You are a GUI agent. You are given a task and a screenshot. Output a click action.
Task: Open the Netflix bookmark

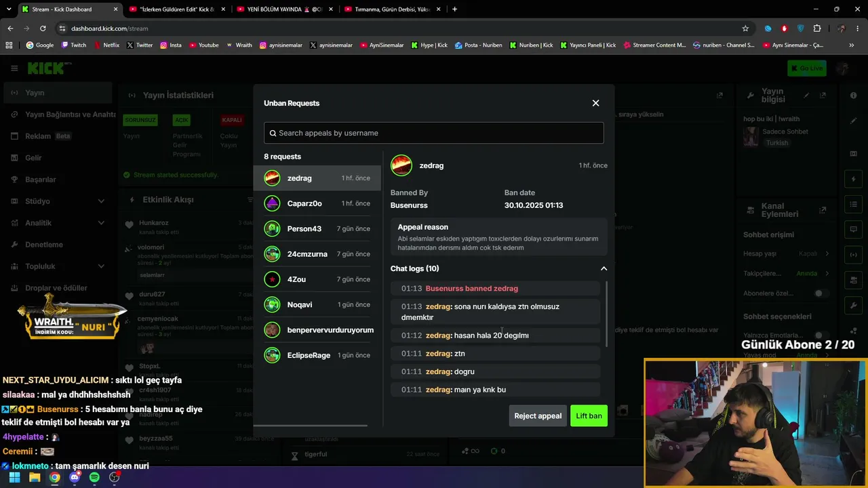click(106, 45)
